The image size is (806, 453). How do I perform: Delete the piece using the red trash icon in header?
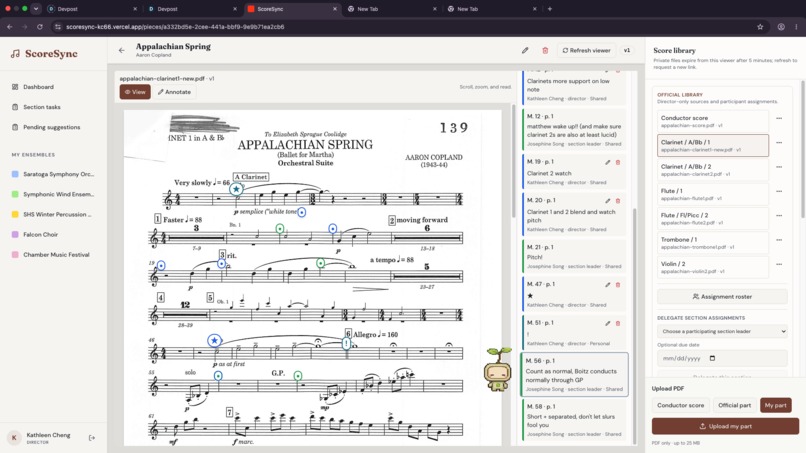tap(545, 50)
